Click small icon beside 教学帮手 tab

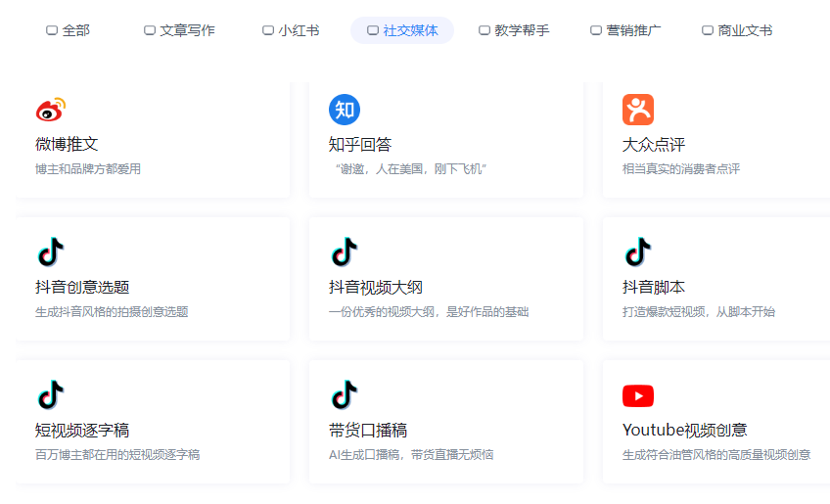[x=484, y=30]
